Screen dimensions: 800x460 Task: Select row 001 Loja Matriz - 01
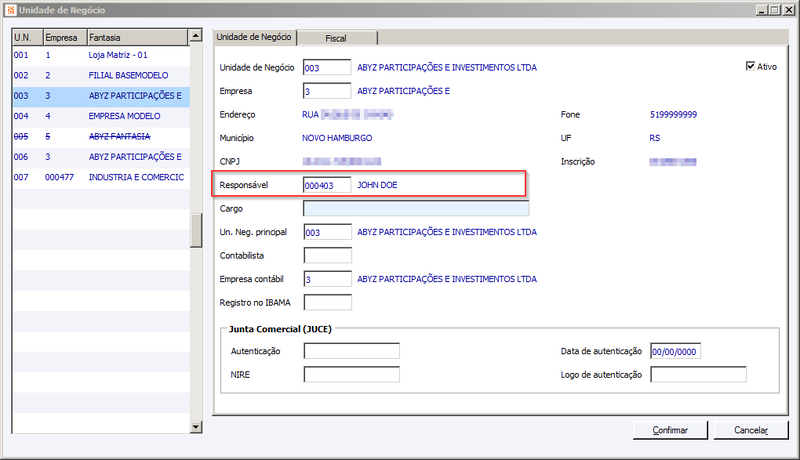101,55
